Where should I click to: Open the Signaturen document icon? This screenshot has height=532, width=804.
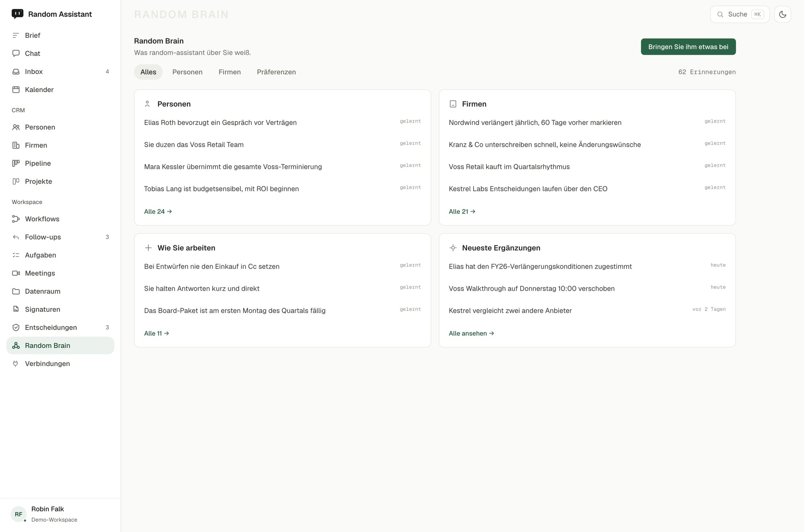(16, 309)
